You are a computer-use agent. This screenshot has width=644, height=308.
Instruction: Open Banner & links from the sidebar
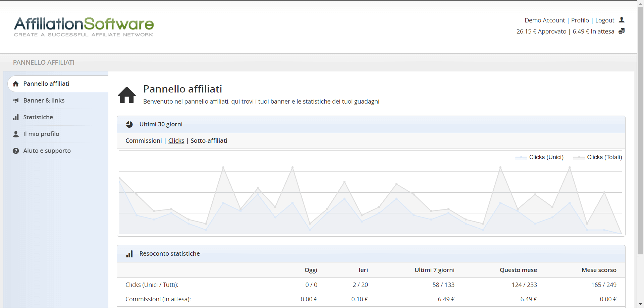[x=44, y=101]
